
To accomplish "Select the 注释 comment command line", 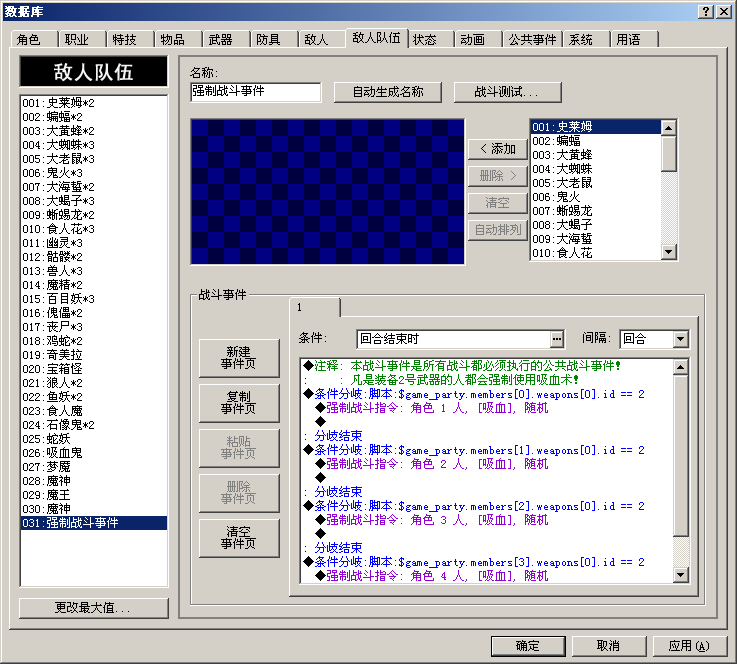I will [x=487, y=366].
